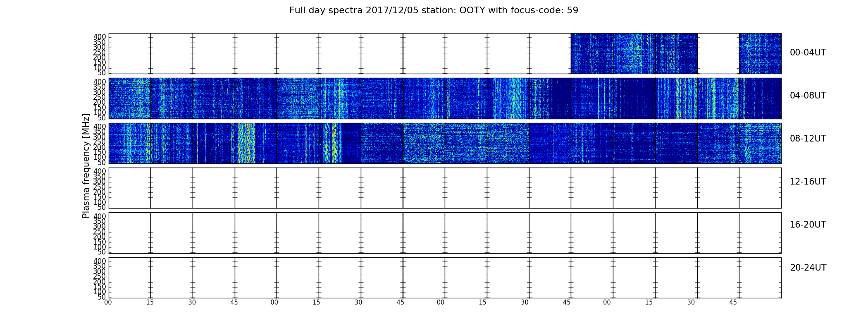The width and height of the screenshot is (868, 331).
Task: Click the '50' y-axis tick of the 20-24UT panel
Action: (102, 297)
